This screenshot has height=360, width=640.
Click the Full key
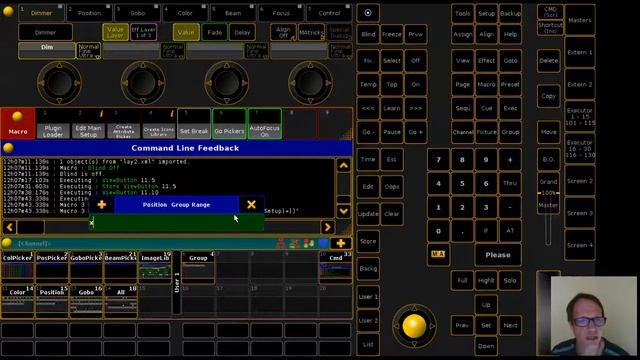point(462,280)
